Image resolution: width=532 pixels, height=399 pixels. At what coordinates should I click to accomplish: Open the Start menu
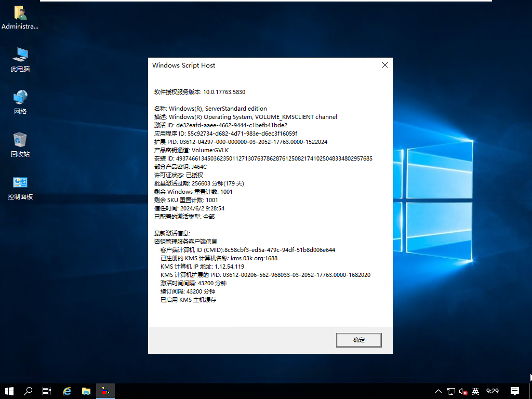[x=9, y=391]
